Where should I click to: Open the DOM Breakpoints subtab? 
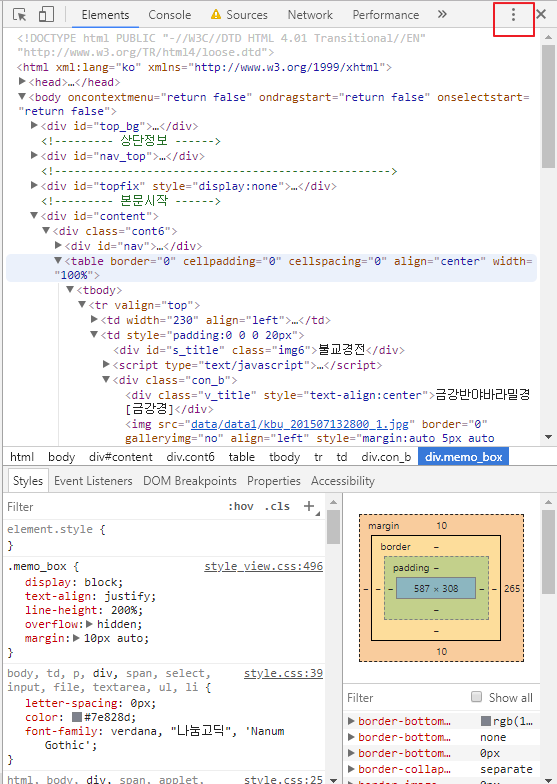coord(190,481)
